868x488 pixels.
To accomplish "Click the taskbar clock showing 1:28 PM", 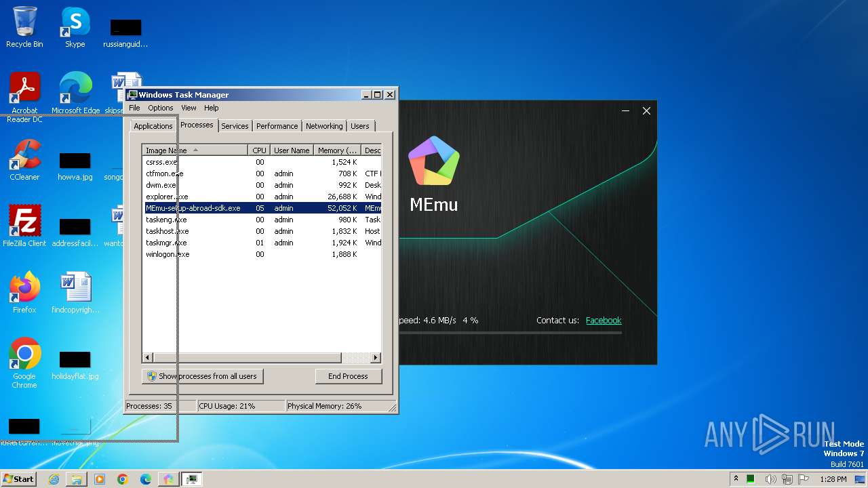I will [833, 479].
